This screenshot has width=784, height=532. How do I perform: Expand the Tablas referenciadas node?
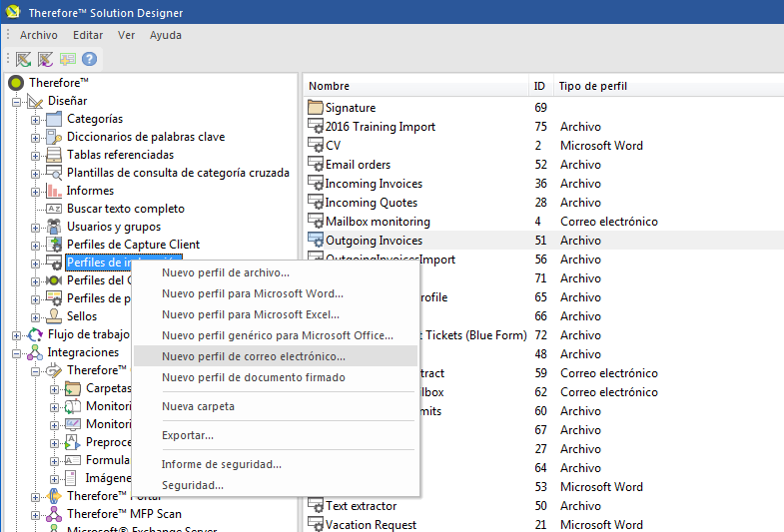(x=36, y=156)
